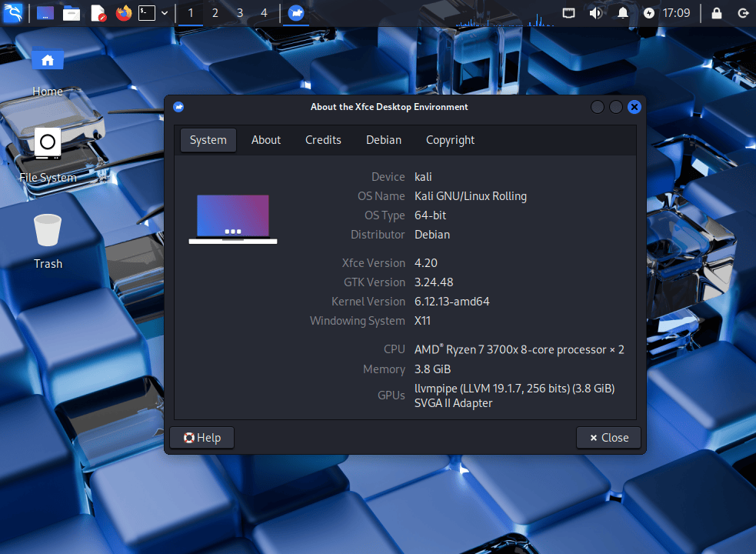The width and height of the screenshot is (756, 554).
Task: Close the About dialog with the Close button
Action: pyautogui.click(x=608, y=437)
